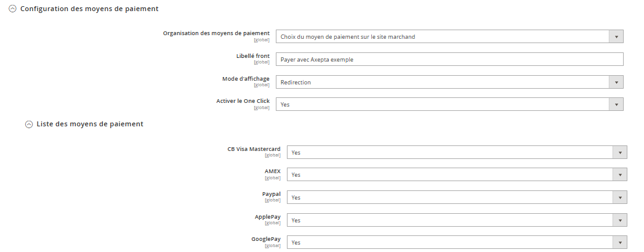Open the Organisation des moyens de paiement dropdown
The height and width of the screenshot is (252, 644).
coord(449,36)
